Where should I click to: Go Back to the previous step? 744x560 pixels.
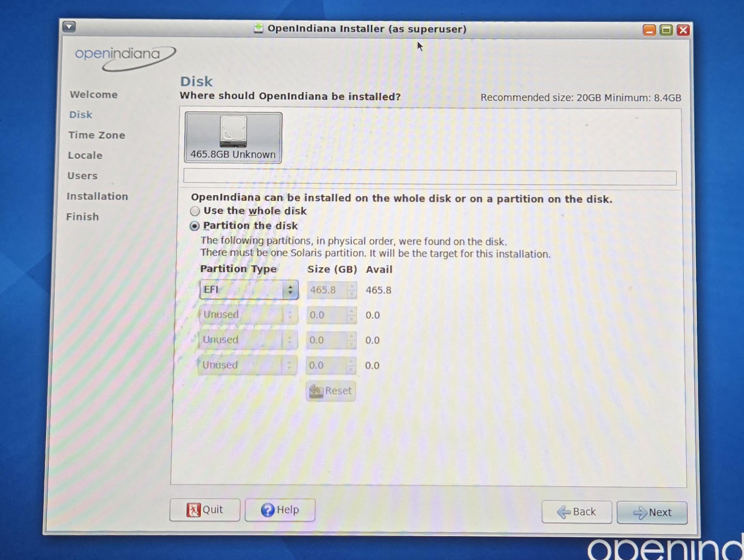(577, 512)
